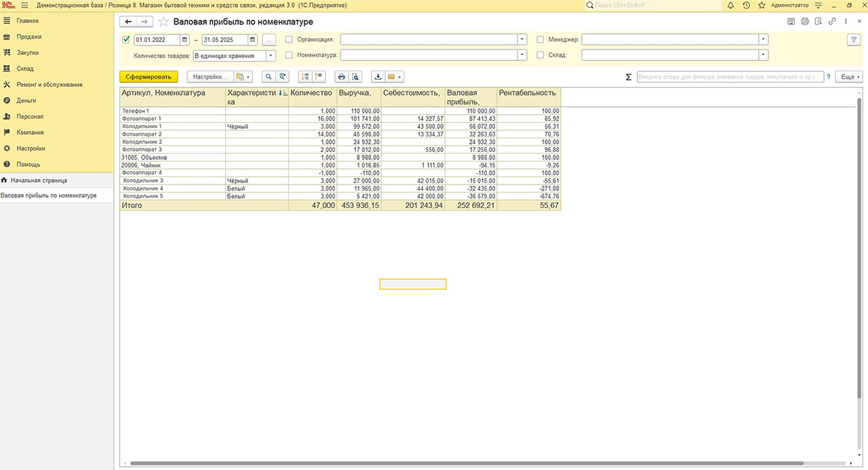Screen dimensions: 868x470
Task: Open the Еще dropdown menu
Action: [x=849, y=77]
